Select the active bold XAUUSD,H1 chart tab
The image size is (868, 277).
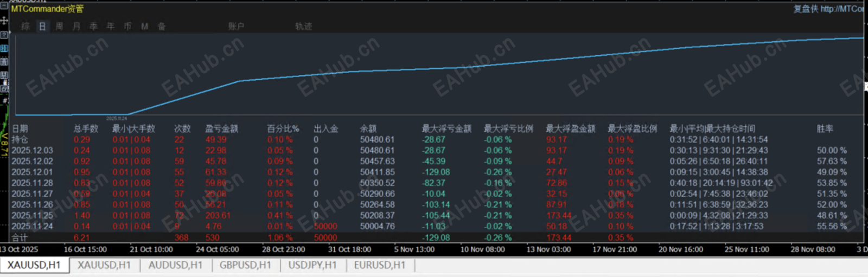(x=34, y=265)
